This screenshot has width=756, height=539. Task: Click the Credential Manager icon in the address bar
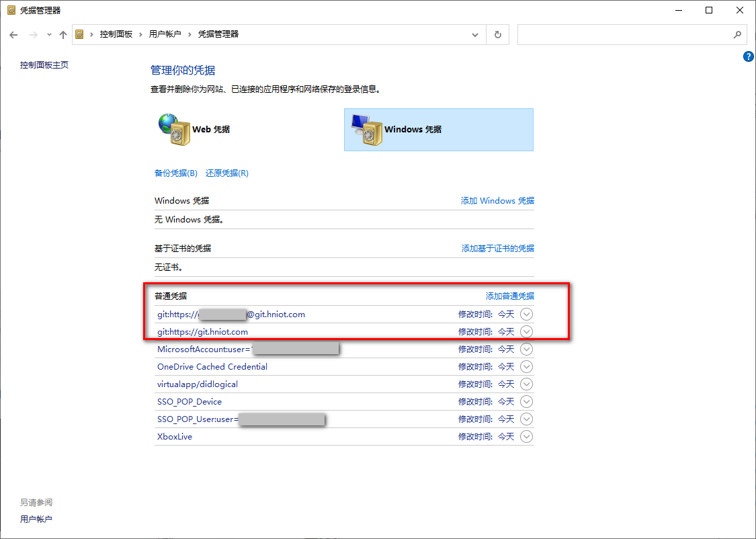click(79, 34)
